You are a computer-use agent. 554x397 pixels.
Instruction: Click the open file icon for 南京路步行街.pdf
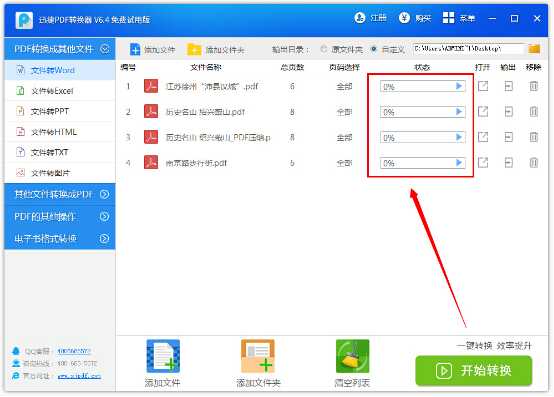pos(483,162)
